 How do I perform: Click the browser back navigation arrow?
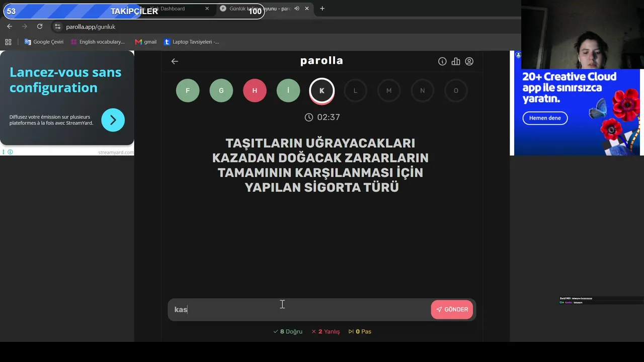click(x=10, y=26)
